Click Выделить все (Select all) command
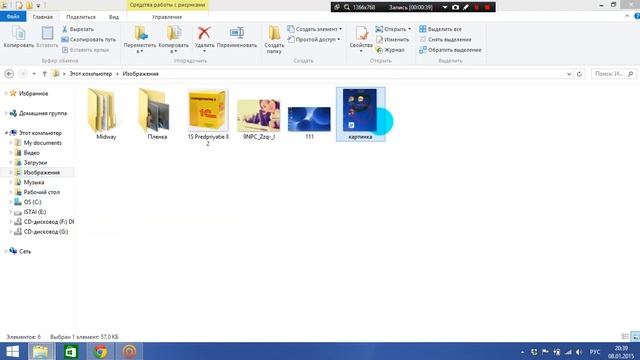Image resolution: width=640 pixels, height=360 pixels. click(x=440, y=29)
